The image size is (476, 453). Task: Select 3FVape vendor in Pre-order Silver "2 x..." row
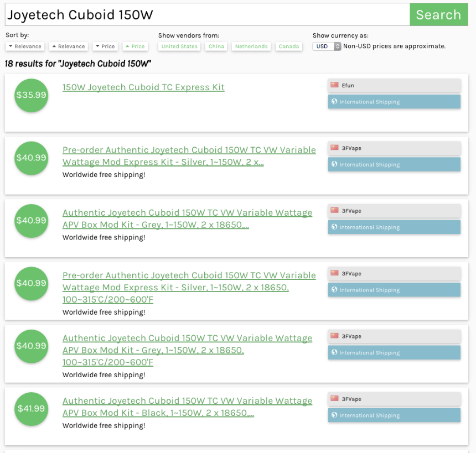coord(351,148)
